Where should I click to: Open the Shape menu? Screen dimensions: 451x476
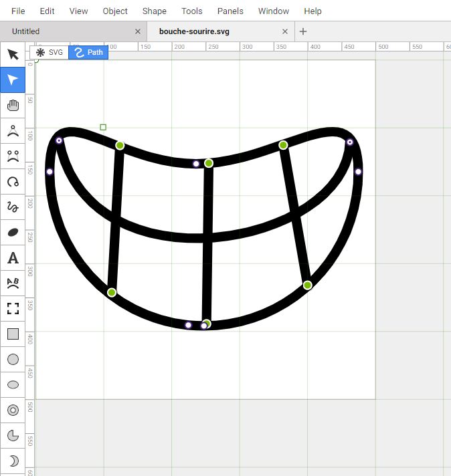(155, 11)
